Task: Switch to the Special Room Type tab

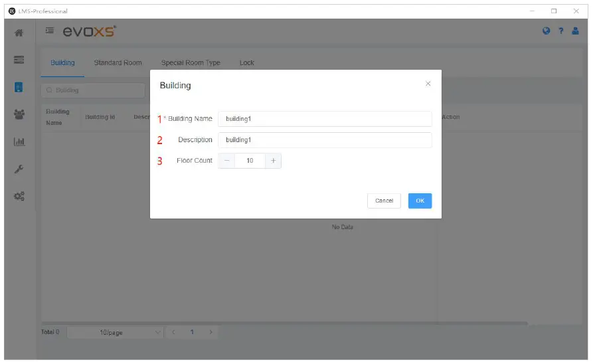Action: (191, 63)
